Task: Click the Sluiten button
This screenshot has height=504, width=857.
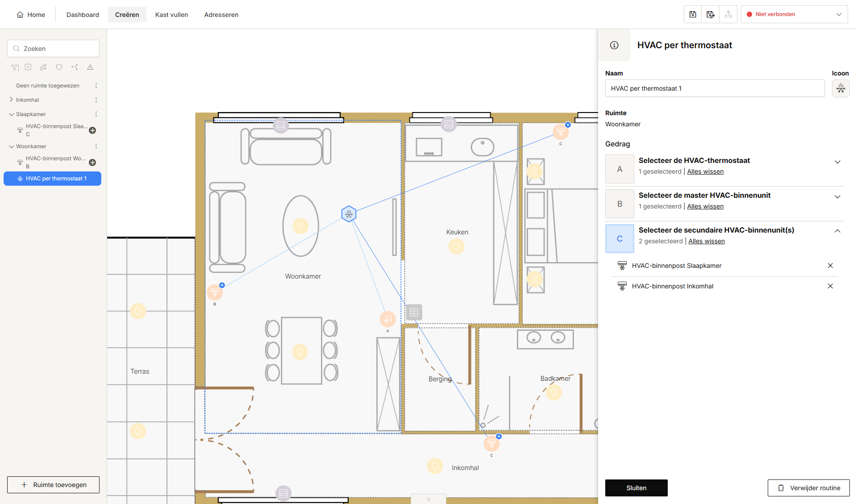Action: (636, 488)
